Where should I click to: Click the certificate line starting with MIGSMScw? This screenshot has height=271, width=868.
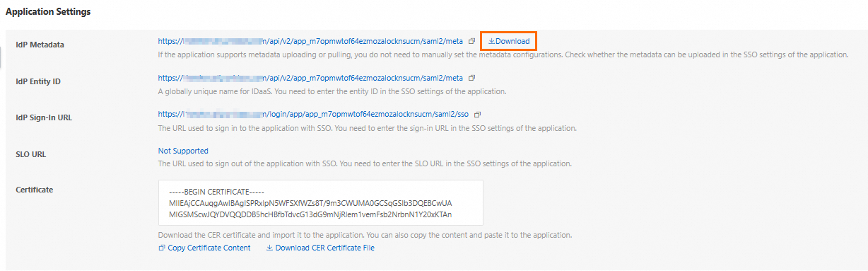[310, 214]
